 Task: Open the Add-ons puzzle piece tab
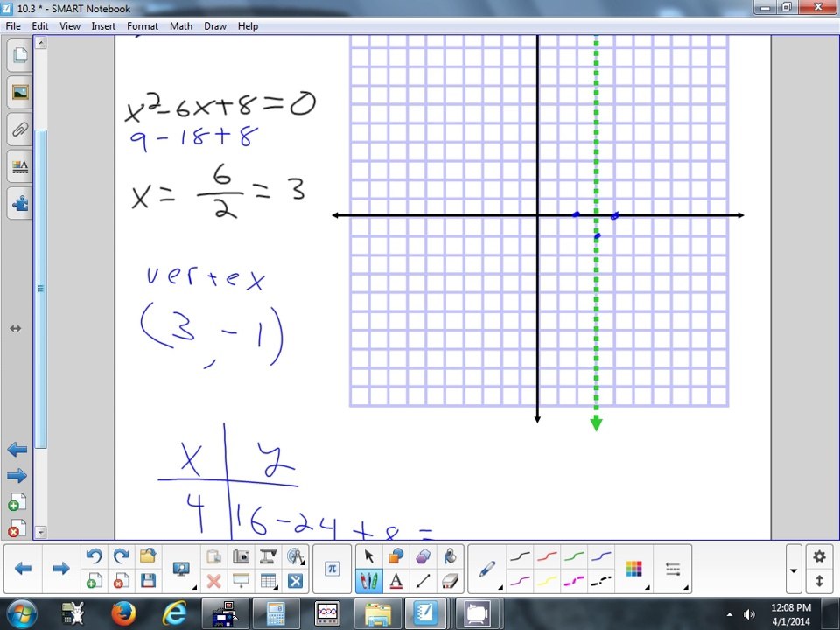click(x=20, y=204)
